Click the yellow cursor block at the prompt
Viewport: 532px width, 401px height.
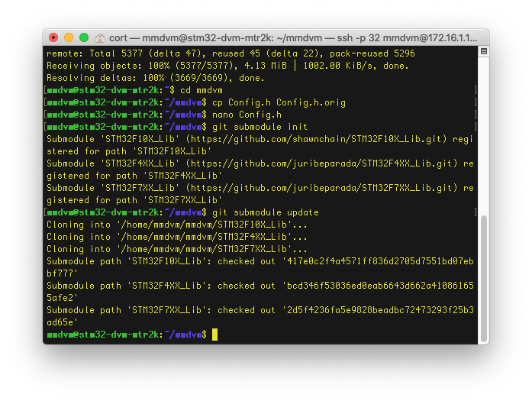(214, 335)
